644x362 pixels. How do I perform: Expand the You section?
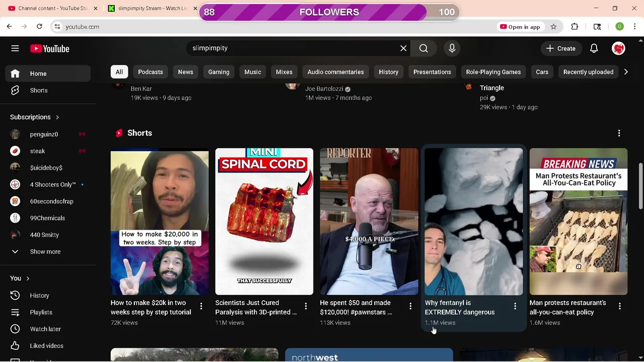coord(20,278)
